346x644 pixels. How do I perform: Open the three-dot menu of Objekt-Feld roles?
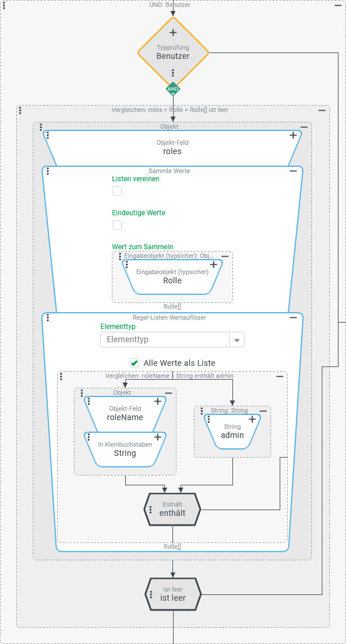(x=48, y=135)
